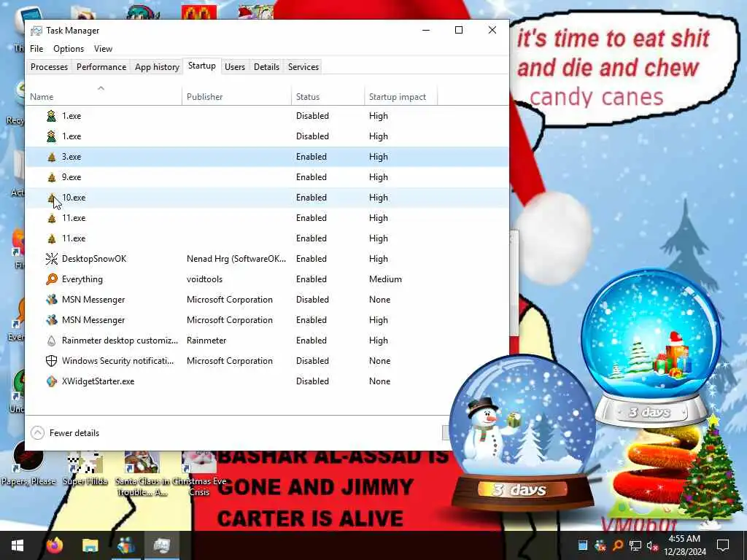Open the View menu
Image resolution: width=747 pixels, height=560 pixels.
[103, 49]
